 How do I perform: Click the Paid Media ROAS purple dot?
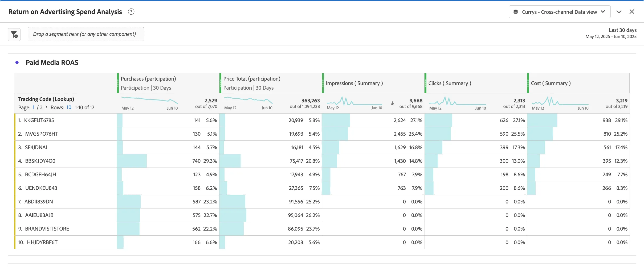(x=17, y=62)
